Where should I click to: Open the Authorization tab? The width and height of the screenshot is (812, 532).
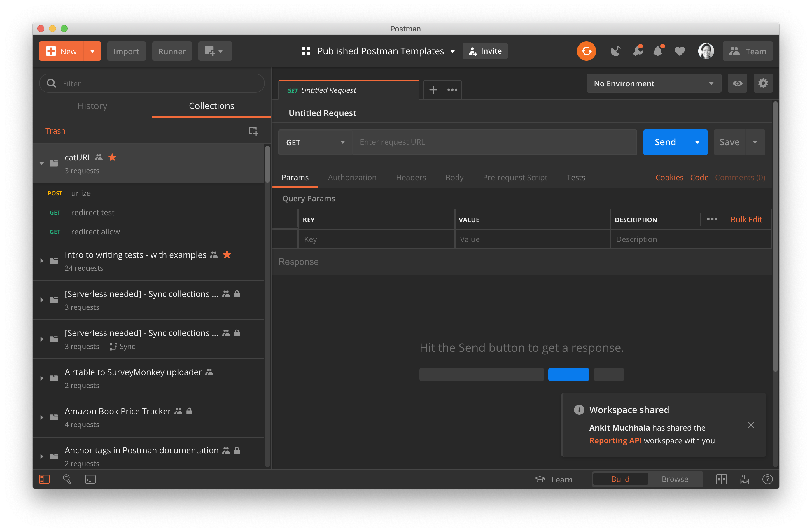click(352, 177)
